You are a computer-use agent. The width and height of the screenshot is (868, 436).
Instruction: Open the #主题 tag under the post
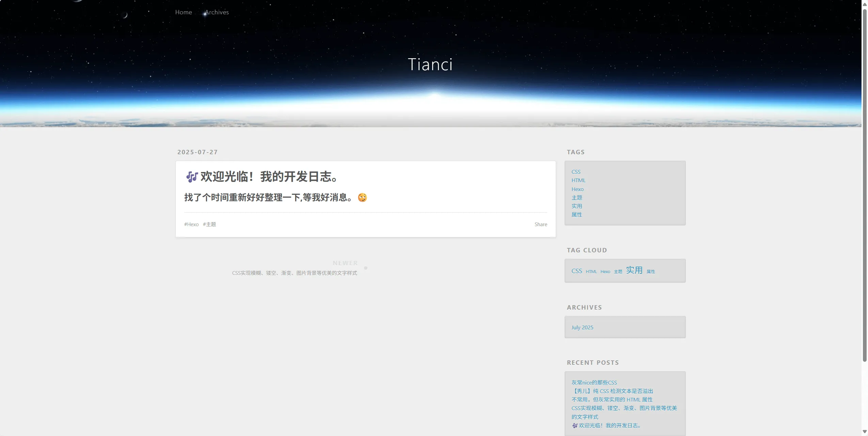(x=209, y=224)
